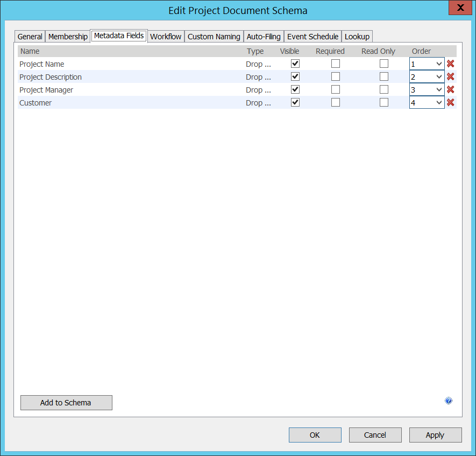Remove Project Description using red X icon
476x456 pixels.
(x=451, y=76)
